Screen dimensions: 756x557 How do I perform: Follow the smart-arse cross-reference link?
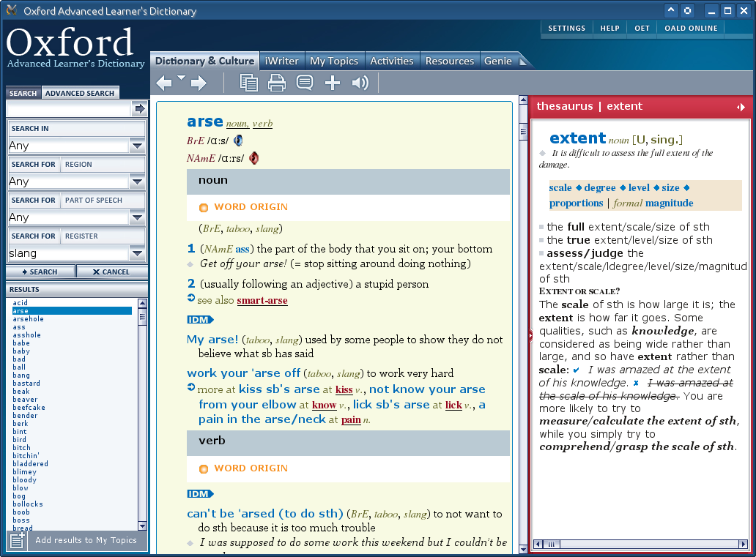point(262,301)
